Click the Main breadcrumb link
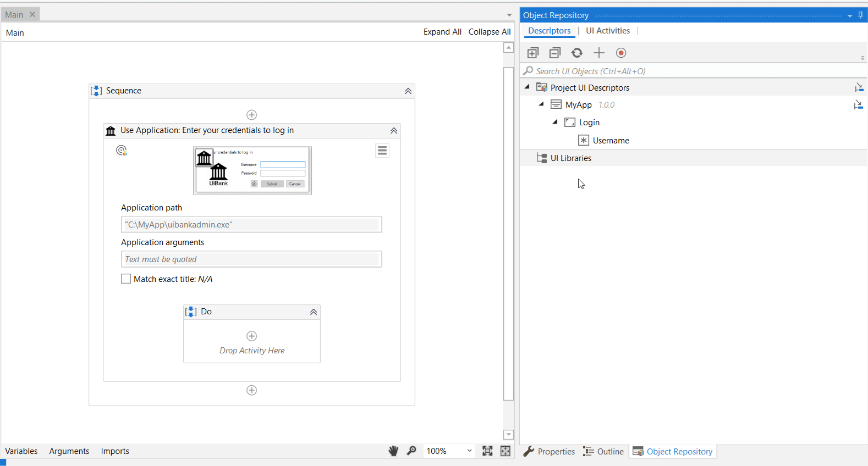Viewport: 868px width, 466px height. (15, 33)
